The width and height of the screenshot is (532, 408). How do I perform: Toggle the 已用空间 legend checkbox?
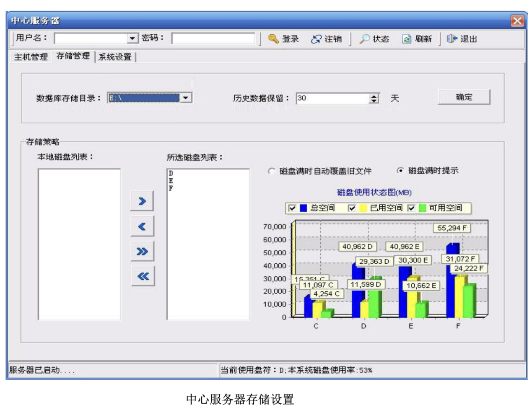(x=352, y=208)
